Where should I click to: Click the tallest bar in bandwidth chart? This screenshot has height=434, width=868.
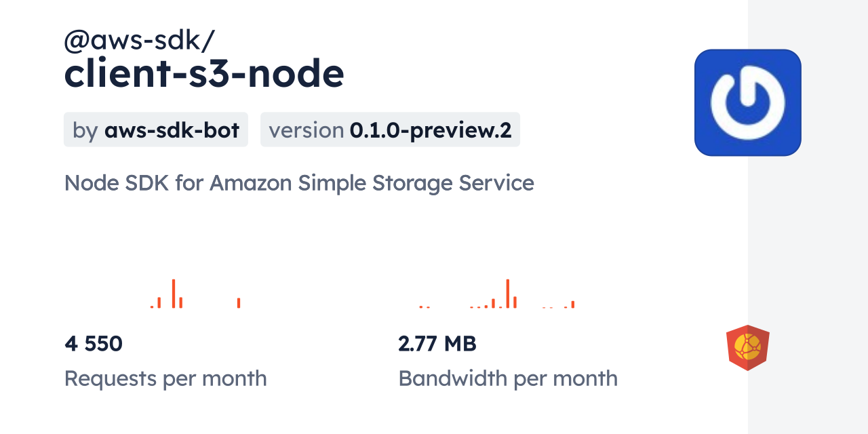[x=507, y=294]
